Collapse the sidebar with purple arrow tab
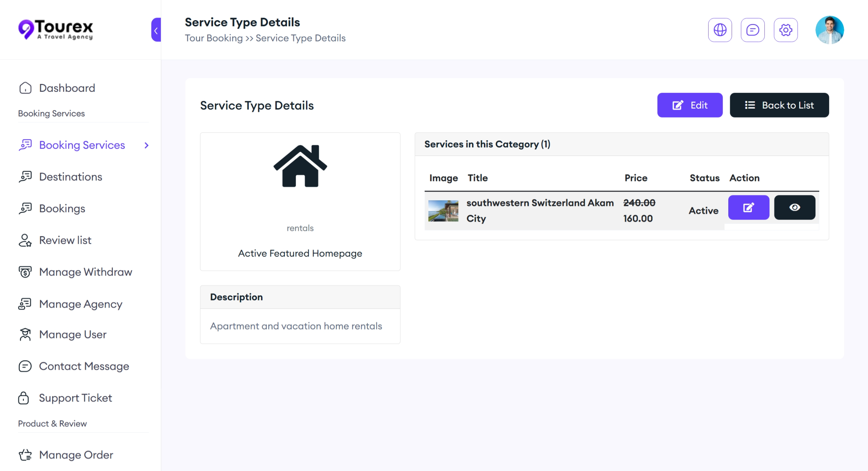868x471 pixels. coord(156,30)
